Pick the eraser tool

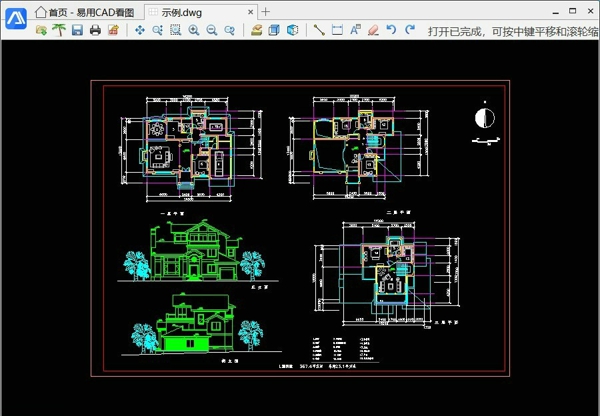tap(373, 31)
